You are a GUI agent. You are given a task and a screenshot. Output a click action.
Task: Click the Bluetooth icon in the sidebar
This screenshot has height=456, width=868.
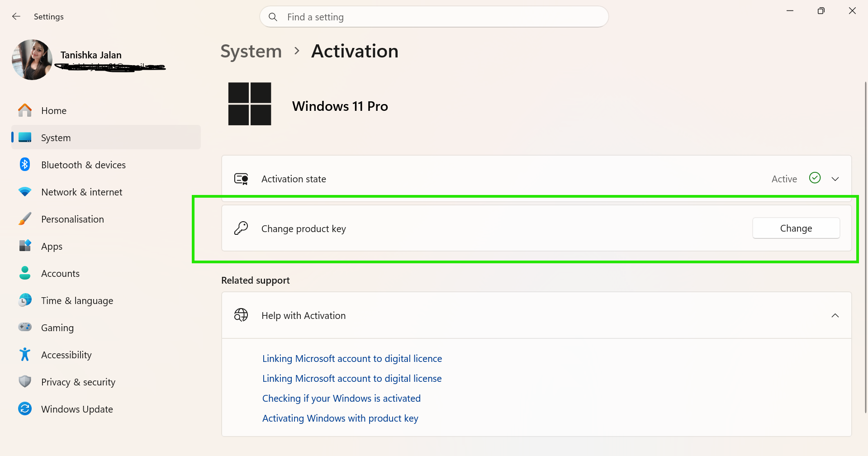25,165
